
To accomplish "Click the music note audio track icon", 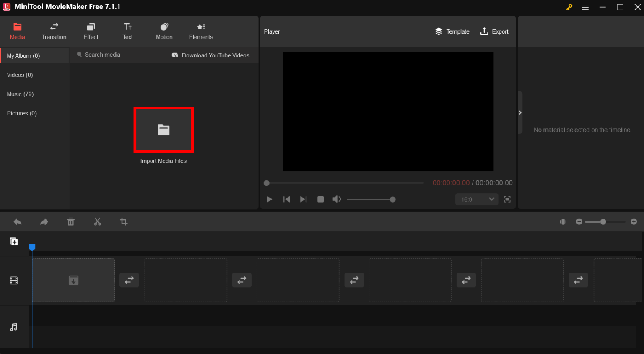I will click(14, 327).
